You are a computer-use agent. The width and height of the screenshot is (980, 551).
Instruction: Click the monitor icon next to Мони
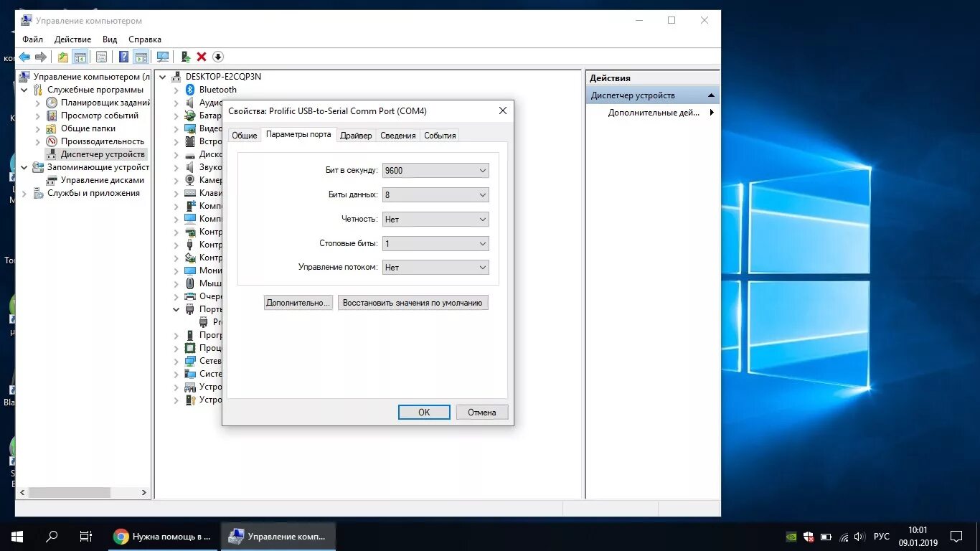[190, 270]
